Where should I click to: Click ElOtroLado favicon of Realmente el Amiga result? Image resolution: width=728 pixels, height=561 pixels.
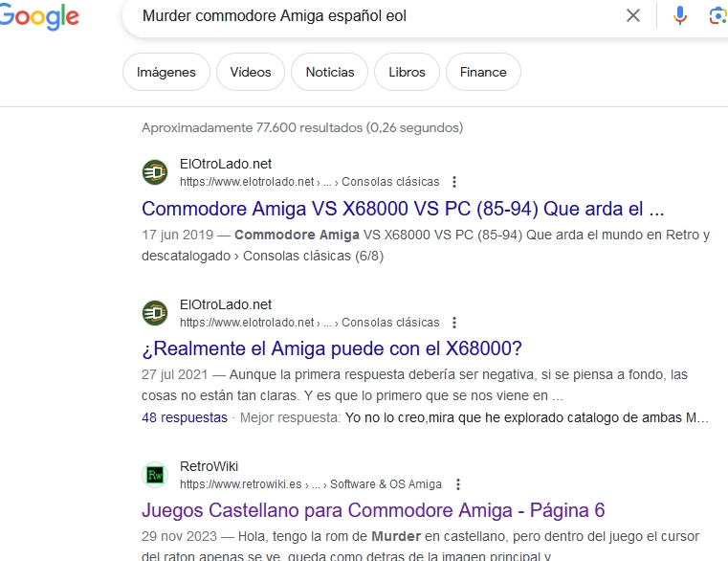tap(155, 313)
